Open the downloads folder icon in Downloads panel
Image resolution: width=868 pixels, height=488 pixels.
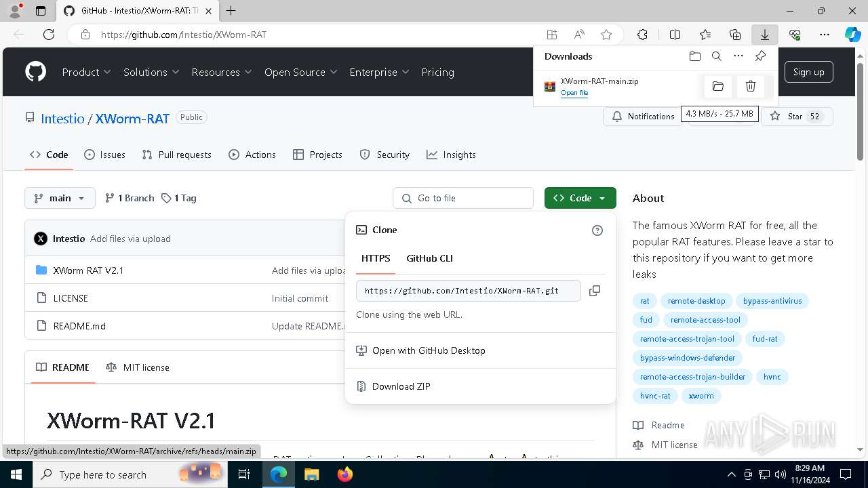tap(694, 56)
